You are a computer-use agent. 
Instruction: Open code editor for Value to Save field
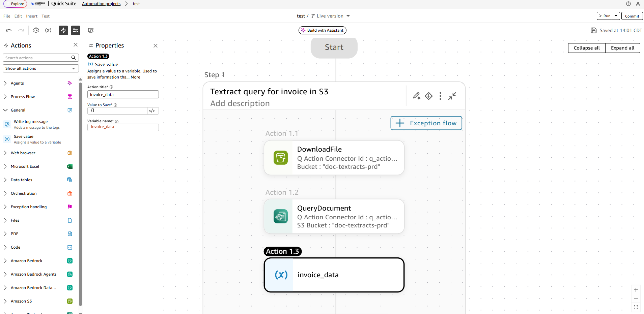pyautogui.click(x=152, y=111)
